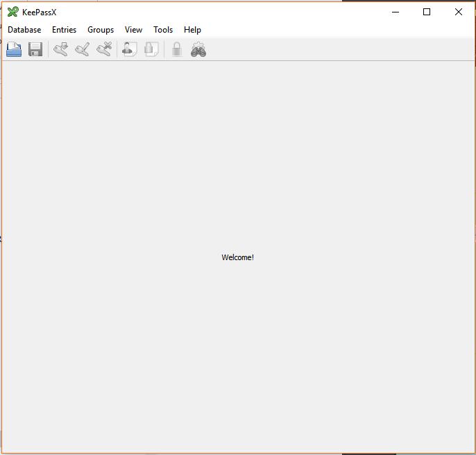This screenshot has width=476, height=455.
Task: Open the Entries menu
Action: click(64, 30)
